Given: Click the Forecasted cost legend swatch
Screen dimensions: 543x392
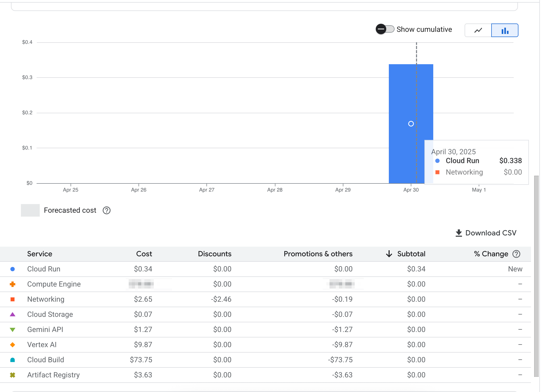Looking at the screenshot, I should click(30, 210).
